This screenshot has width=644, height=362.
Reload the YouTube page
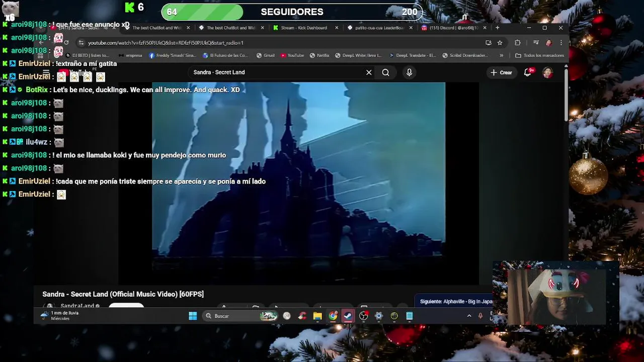[x=66, y=43]
